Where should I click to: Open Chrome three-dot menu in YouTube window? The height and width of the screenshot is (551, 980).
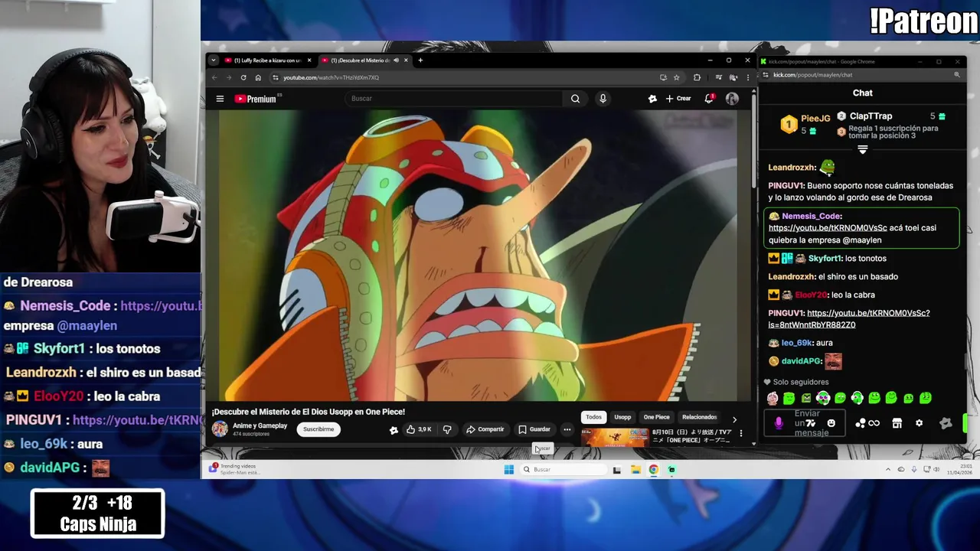[x=748, y=77]
